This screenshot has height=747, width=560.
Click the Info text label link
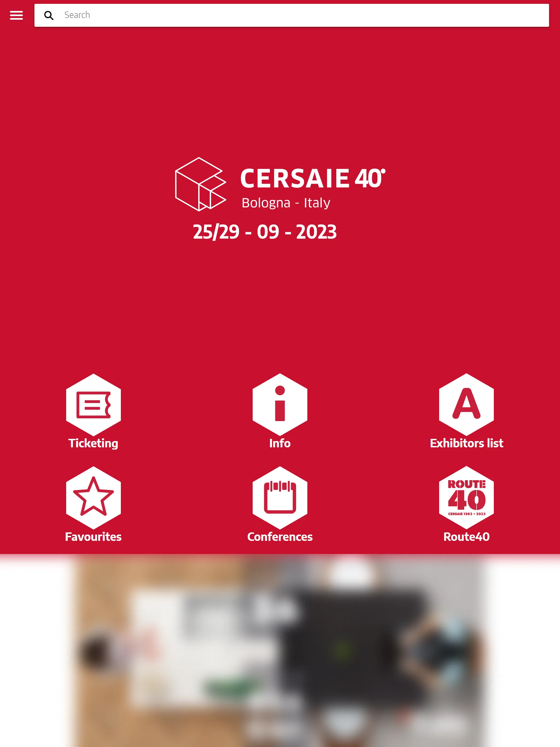coord(280,443)
